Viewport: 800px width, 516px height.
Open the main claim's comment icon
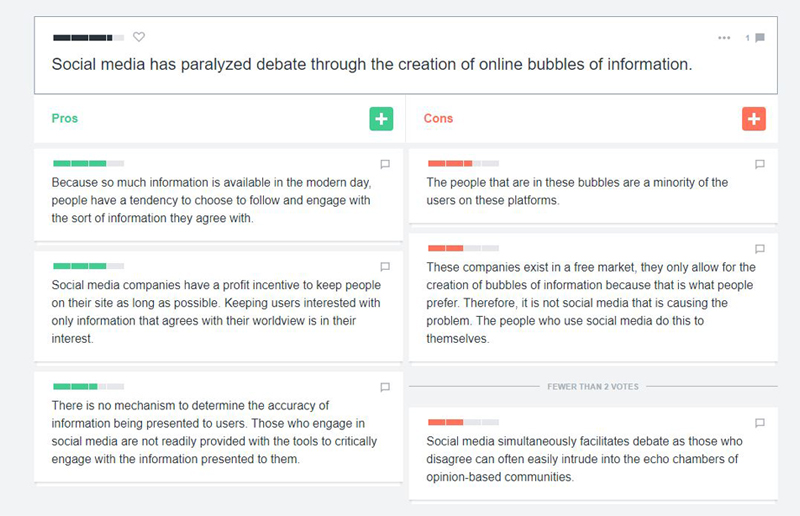tap(759, 38)
